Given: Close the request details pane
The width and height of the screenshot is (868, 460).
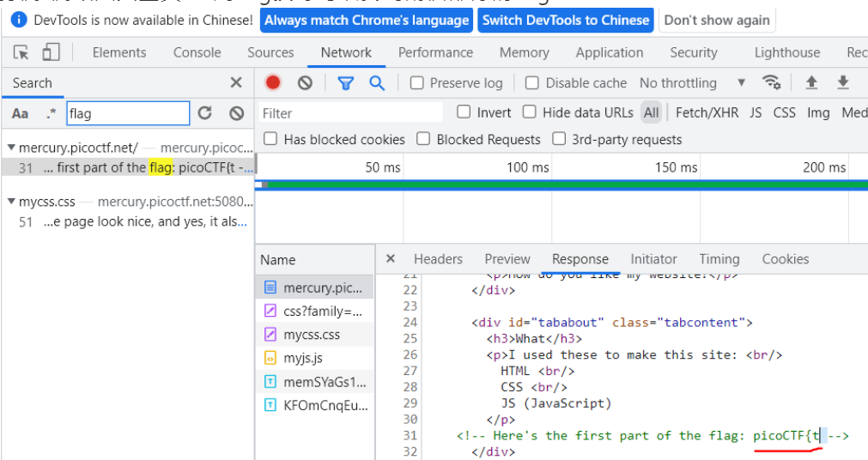Looking at the screenshot, I should (x=391, y=258).
